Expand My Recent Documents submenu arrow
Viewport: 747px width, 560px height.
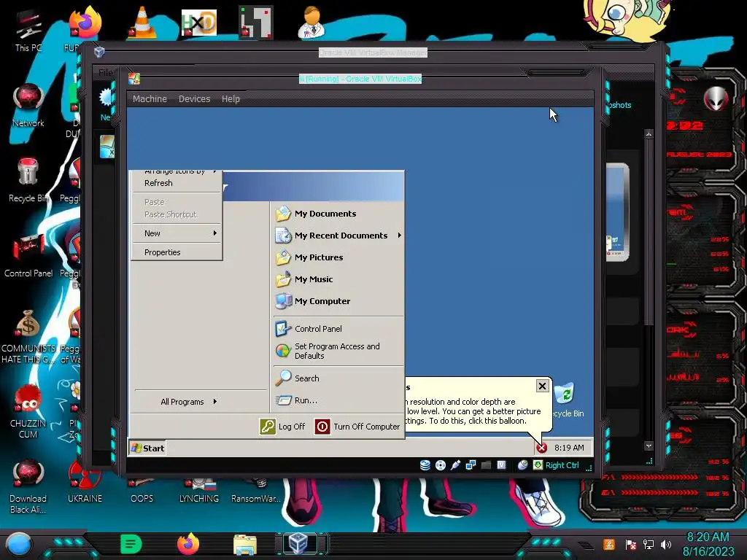point(399,236)
